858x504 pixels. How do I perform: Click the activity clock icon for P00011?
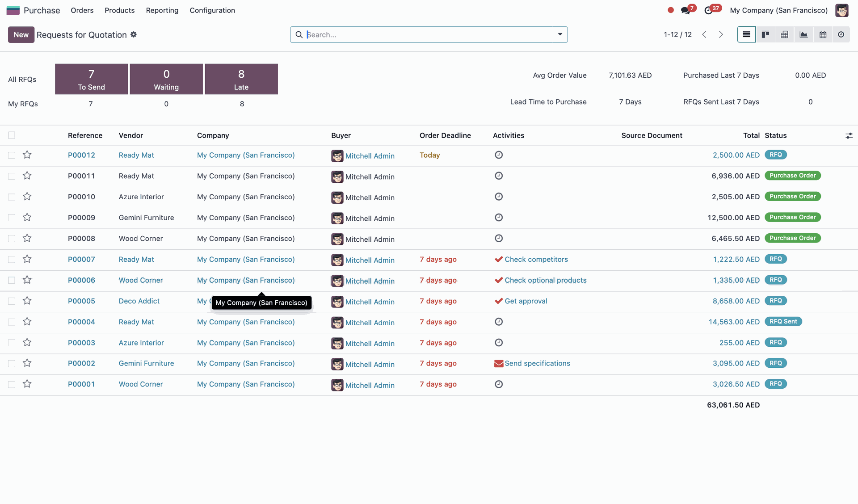(499, 176)
